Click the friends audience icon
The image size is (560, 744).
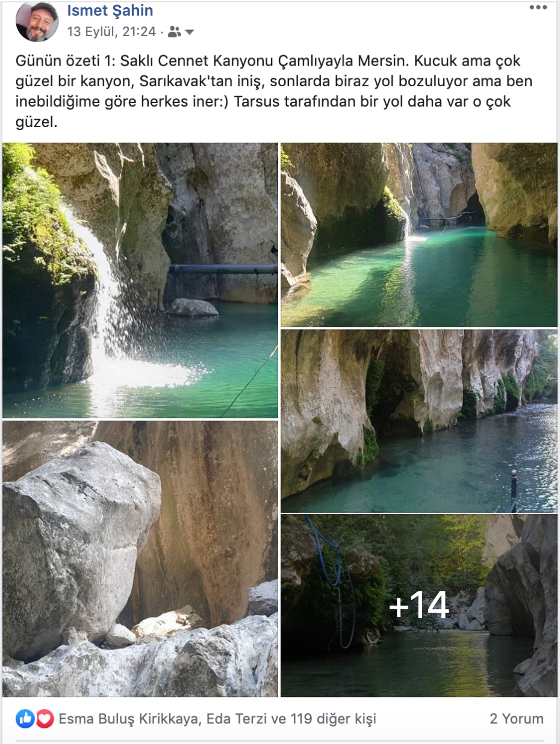point(175,32)
